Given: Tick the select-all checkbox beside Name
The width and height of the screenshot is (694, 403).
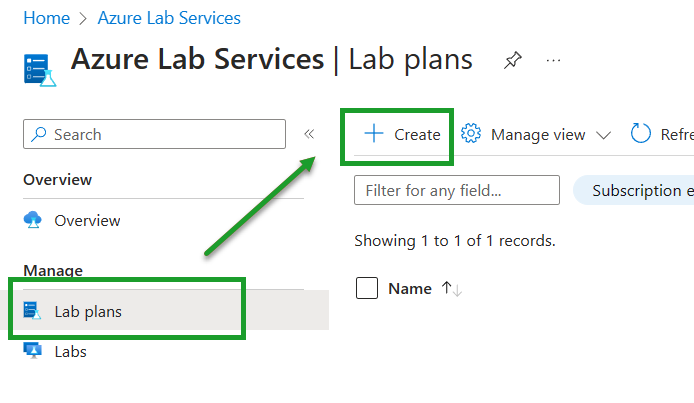Looking at the screenshot, I should (367, 288).
